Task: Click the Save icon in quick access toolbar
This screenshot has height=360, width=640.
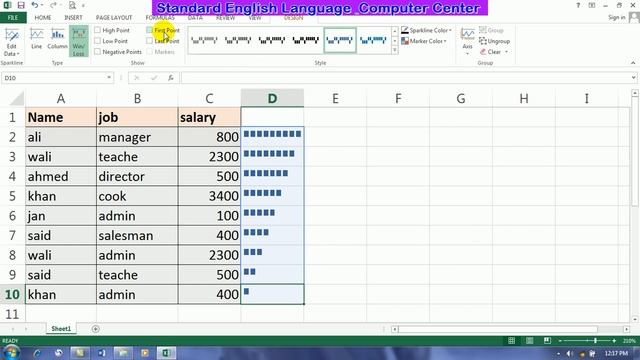Action: click(x=21, y=5)
